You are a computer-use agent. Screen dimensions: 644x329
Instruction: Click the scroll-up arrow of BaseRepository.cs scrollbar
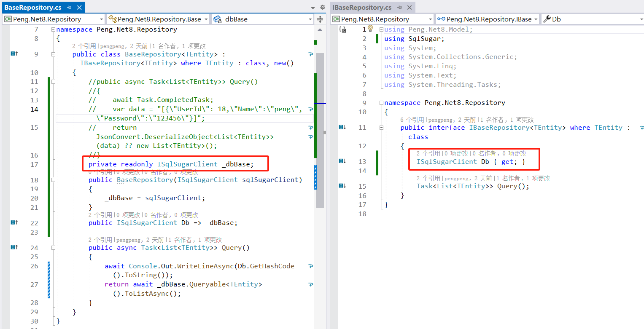tap(320, 29)
